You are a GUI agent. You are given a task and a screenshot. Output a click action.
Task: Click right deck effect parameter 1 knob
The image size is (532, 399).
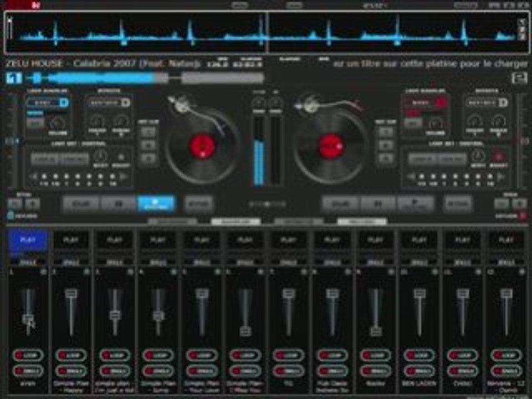474,121
